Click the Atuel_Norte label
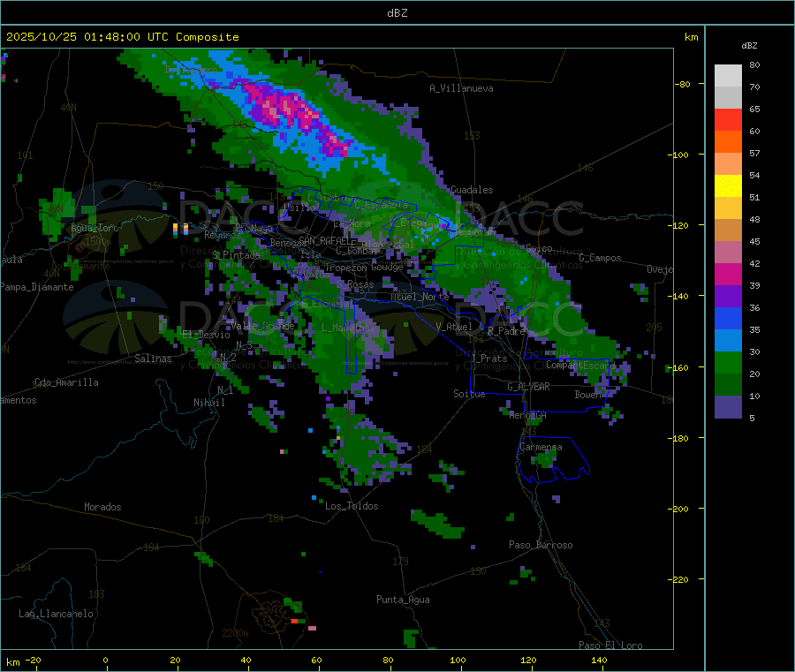This screenshot has width=795, height=672. (x=420, y=297)
